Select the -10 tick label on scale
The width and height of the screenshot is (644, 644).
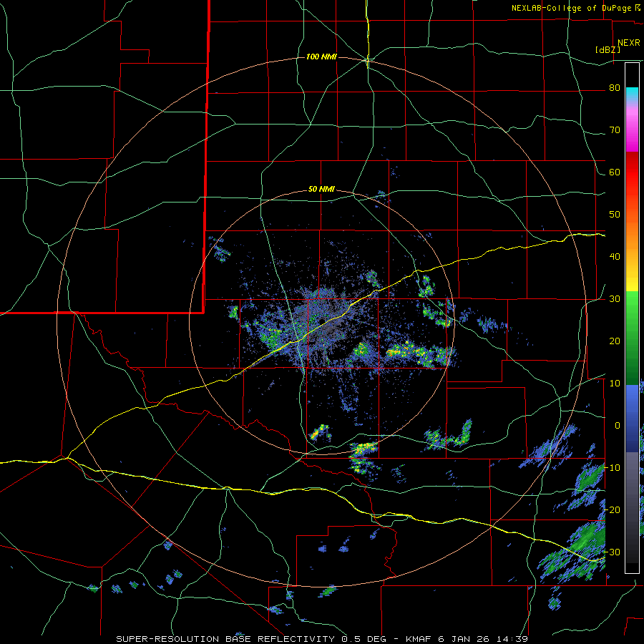[x=612, y=468]
